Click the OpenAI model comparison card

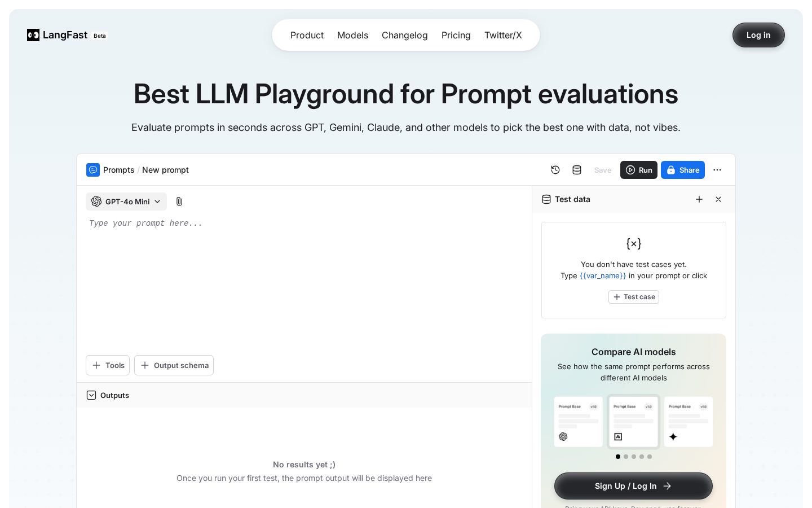[x=579, y=422]
